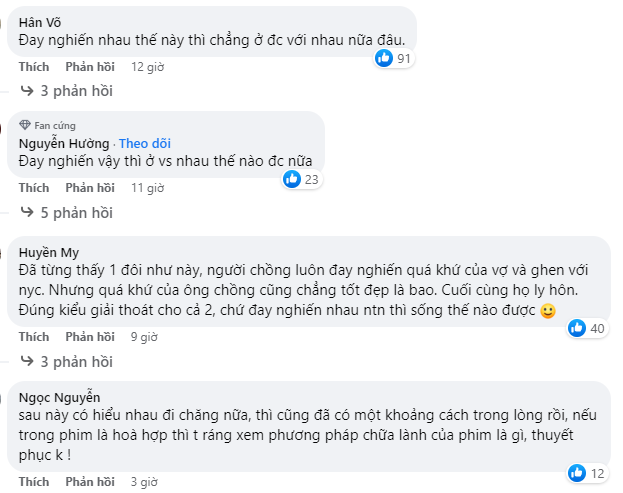This screenshot has height=493, width=623.
Task: Reply to Huyền My's comment
Action: coord(89,337)
